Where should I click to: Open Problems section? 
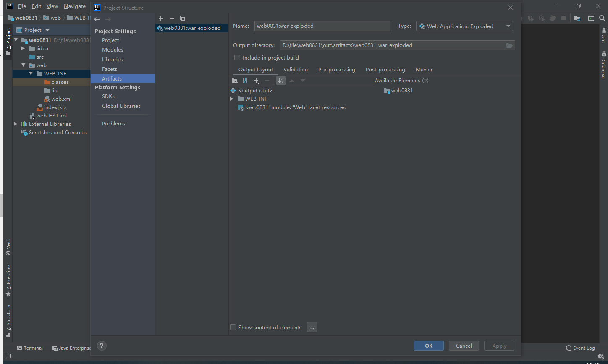pos(113,124)
